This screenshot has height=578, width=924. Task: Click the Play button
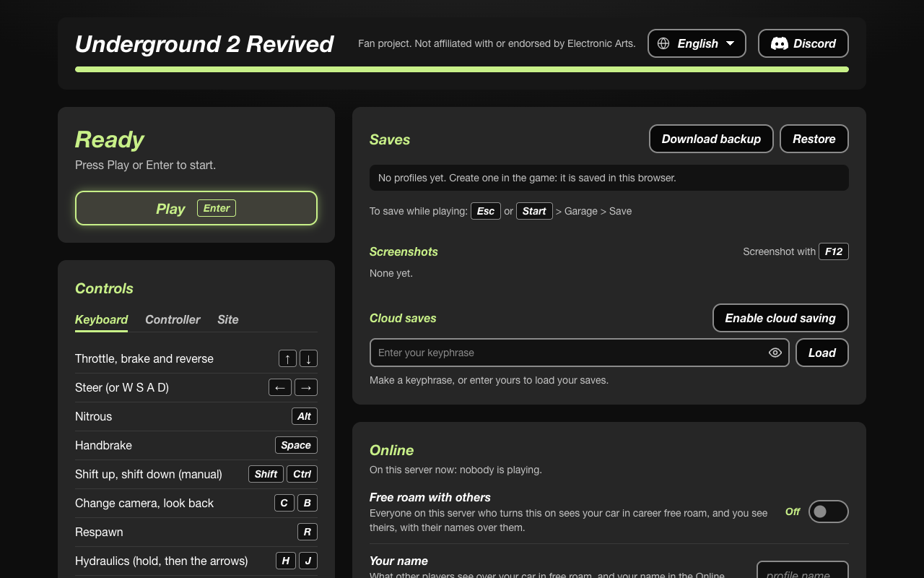click(196, 208)
